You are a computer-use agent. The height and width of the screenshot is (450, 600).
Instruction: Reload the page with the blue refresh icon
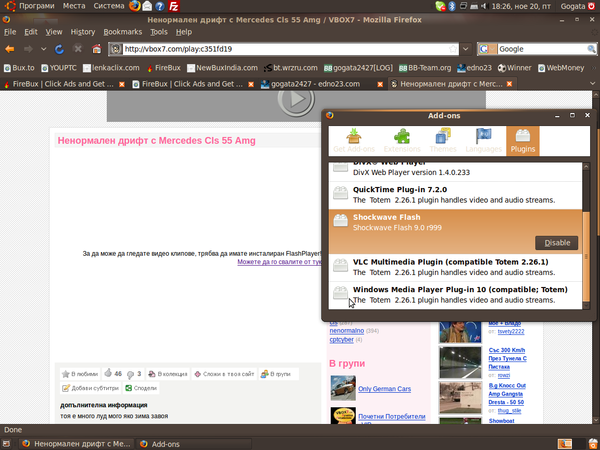pos(59,49)
